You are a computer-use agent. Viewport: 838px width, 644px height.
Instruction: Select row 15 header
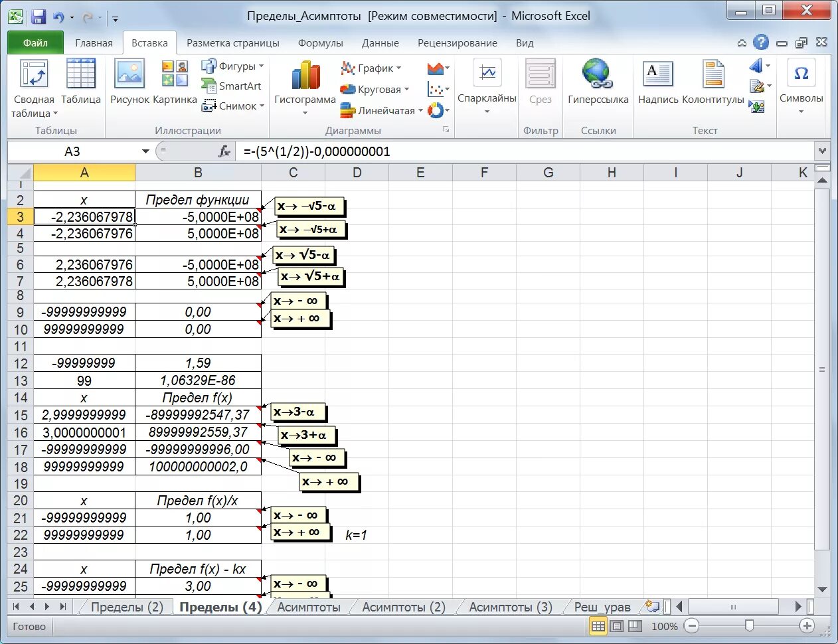click(x=21, y=415)
